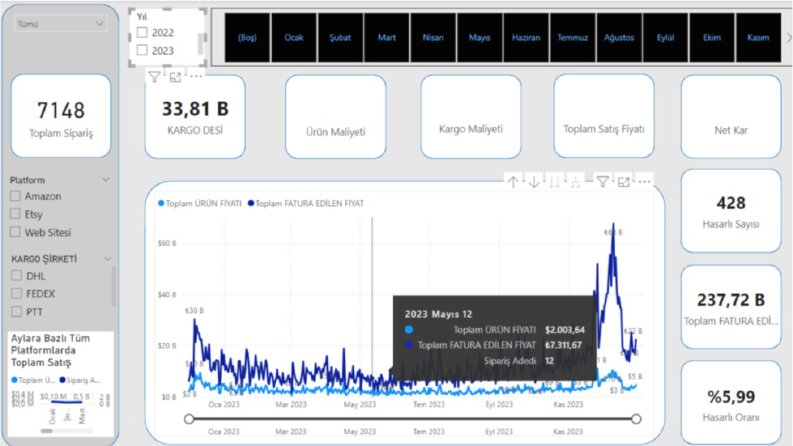Image resolution: width=793 pixels, height=446 pixels.
Task: Select the PTT cargo company checkbox
Action: tap(17, 311)
